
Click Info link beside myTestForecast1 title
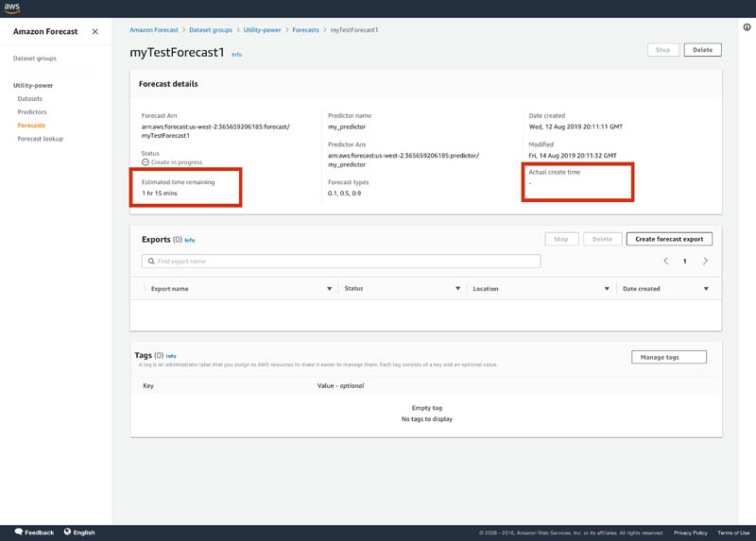tap(237, 55)
